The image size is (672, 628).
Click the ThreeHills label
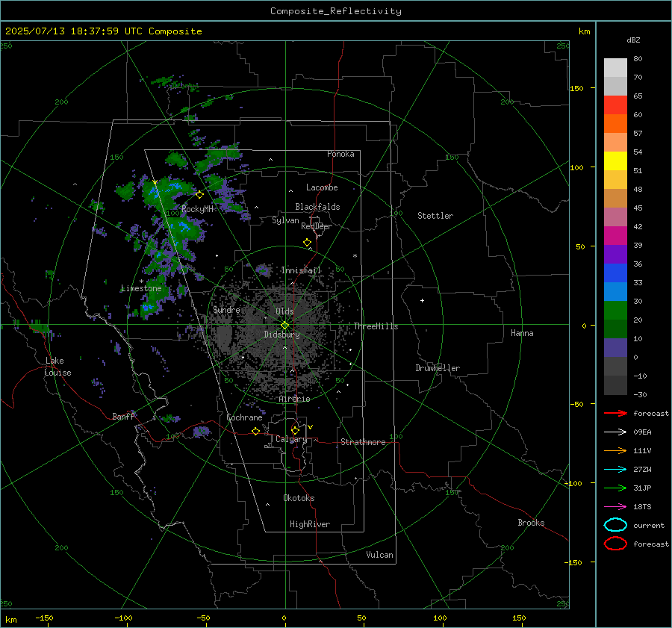pyautogui.click(x=376, y=326)
